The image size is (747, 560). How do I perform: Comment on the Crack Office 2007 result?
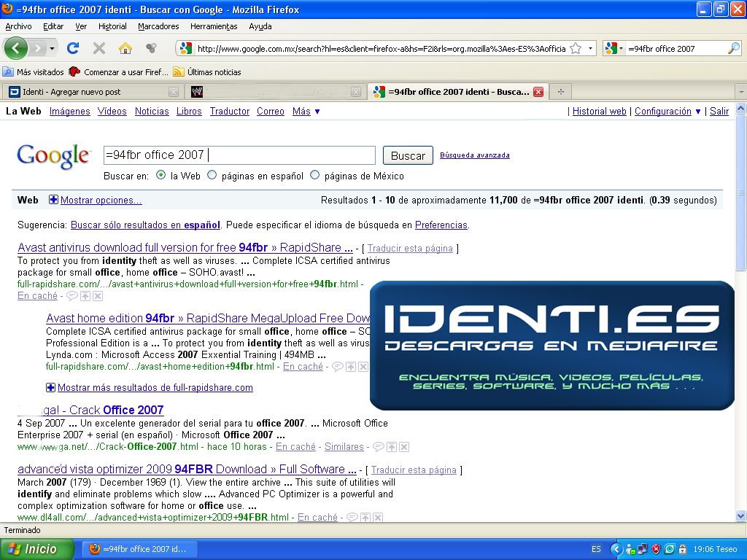379,447
